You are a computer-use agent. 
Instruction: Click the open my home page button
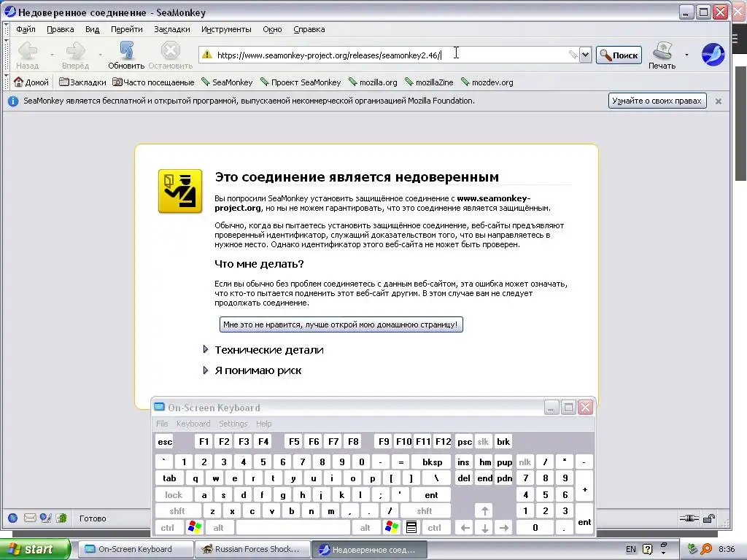point(341,324)
